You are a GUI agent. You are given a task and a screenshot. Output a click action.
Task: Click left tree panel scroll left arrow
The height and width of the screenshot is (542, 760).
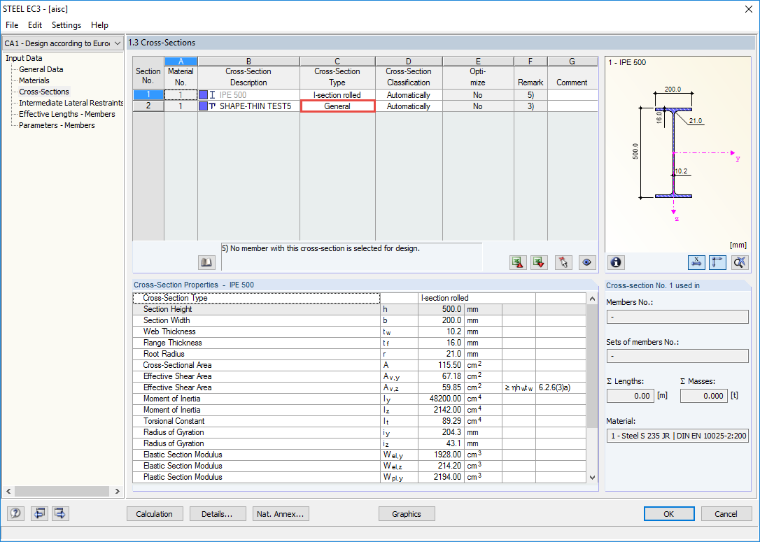(x=9, y=491)
